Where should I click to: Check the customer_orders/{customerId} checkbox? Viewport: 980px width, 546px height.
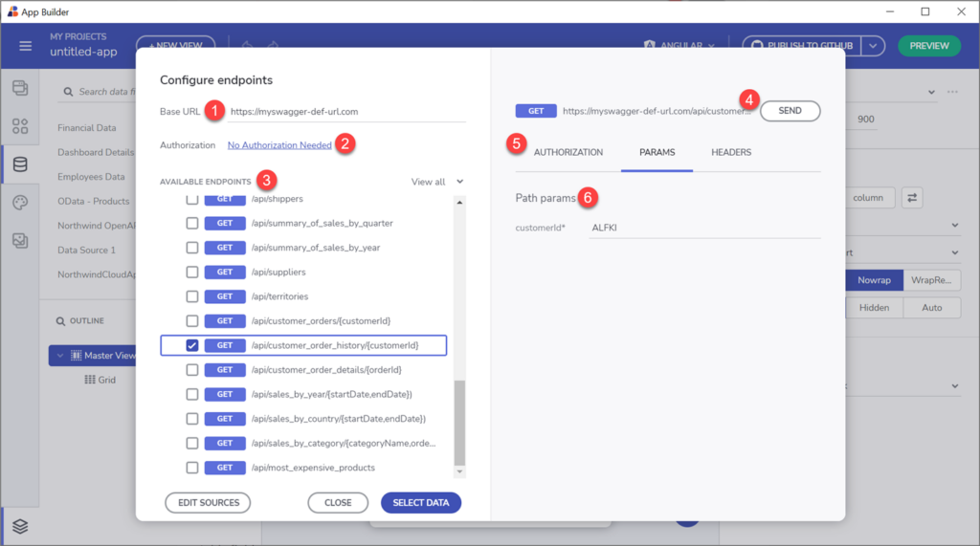point(191,320)
